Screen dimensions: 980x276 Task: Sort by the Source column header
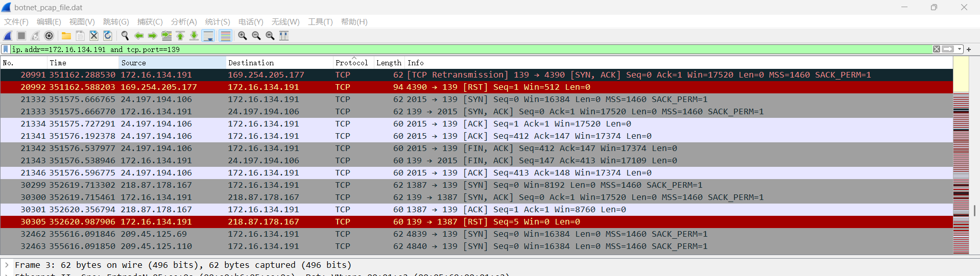pos(172,63)
